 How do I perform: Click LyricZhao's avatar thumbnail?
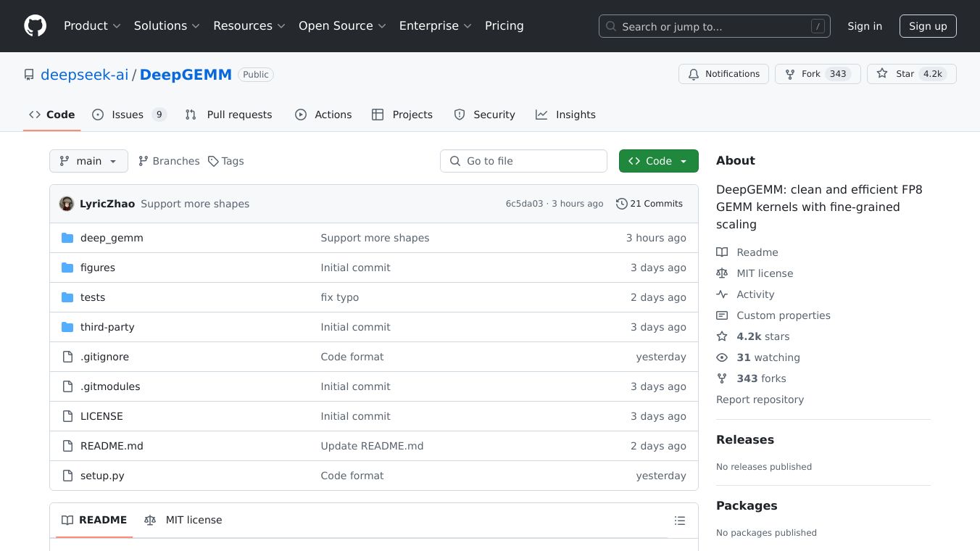[67, 204]
